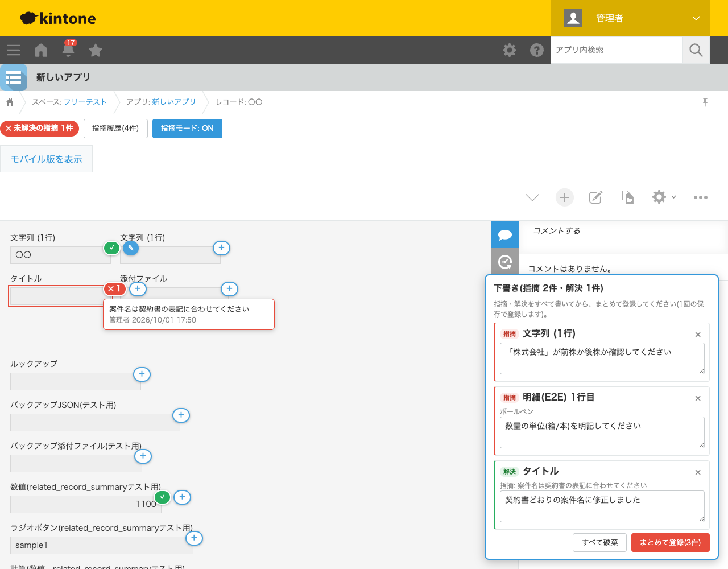Click 未解決の指摘 1件 badge
The width and height of the screenshot is (728, 569).
pyautogui.click(x=39, y=129)
